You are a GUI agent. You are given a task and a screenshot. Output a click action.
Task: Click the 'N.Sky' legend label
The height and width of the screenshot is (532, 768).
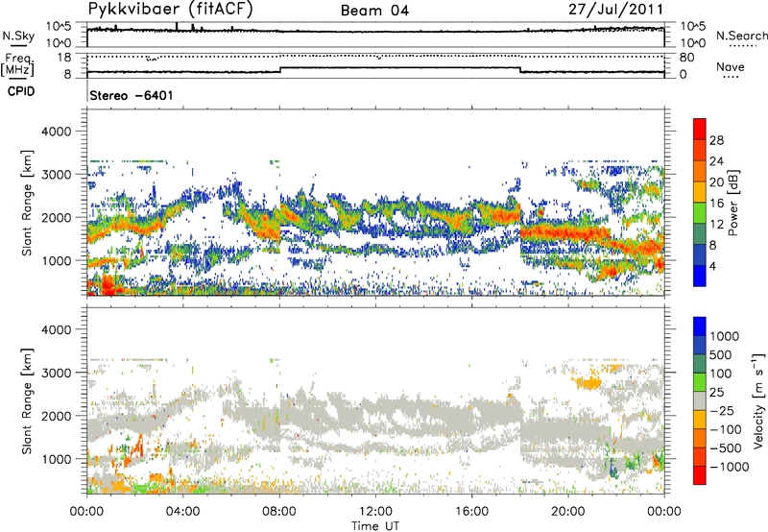click(18, 36)
